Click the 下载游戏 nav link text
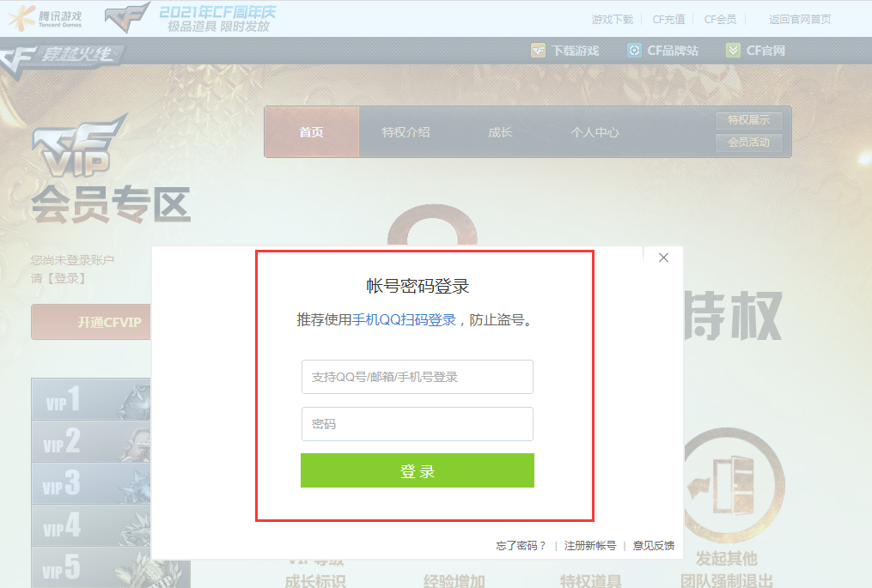This screenshot has width=872, height=588. point(576,51)
